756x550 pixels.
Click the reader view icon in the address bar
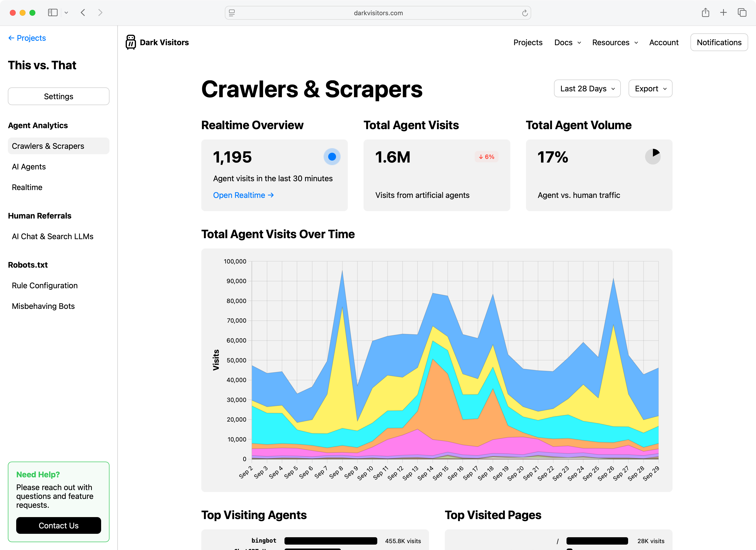click(232, 13)
